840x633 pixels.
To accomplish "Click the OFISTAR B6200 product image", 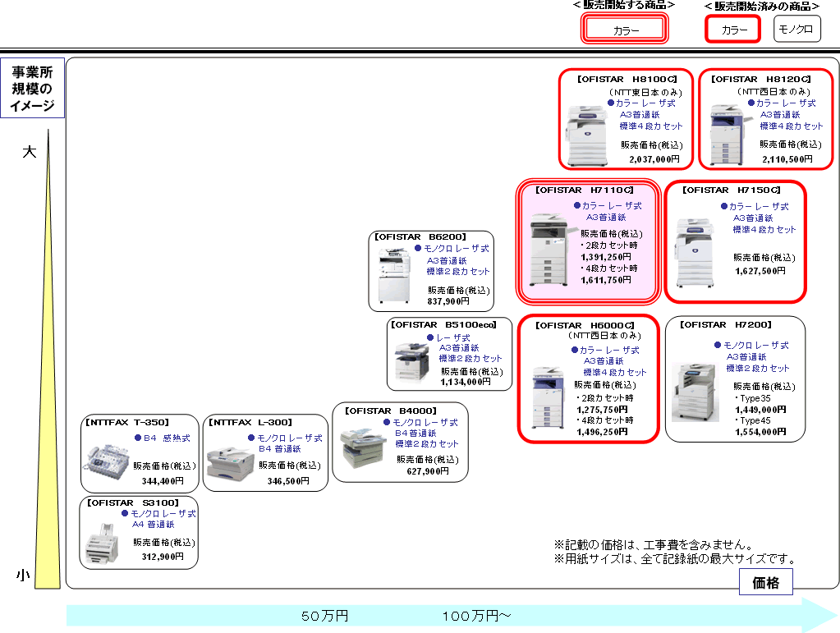I will coord(394,277).
